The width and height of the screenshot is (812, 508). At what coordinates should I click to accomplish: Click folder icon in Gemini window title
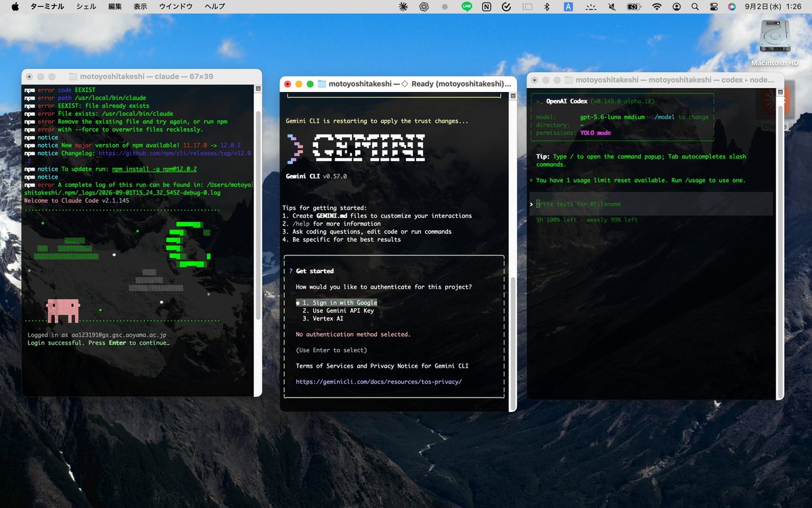tap(321, 84)
